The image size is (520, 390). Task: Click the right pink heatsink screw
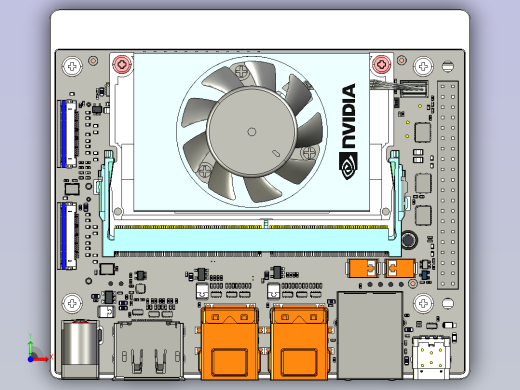(381, 64)
